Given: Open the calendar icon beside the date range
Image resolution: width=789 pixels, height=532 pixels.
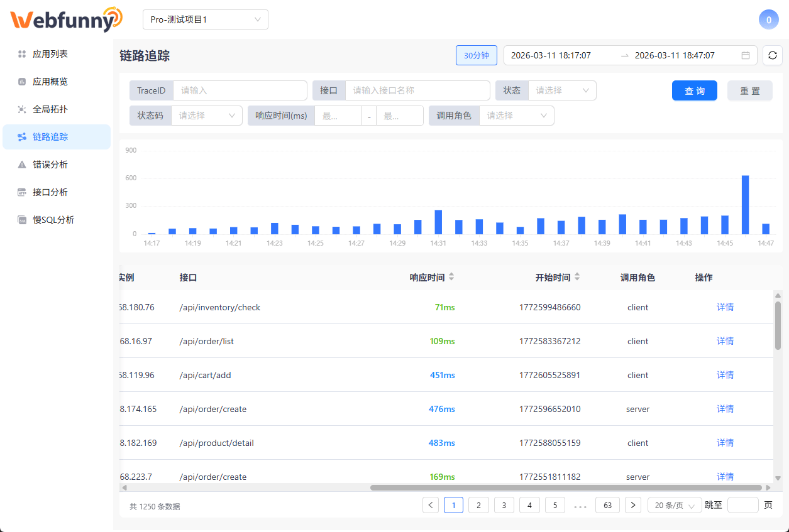Looking at the screenshot, I should tap(746, 55).
